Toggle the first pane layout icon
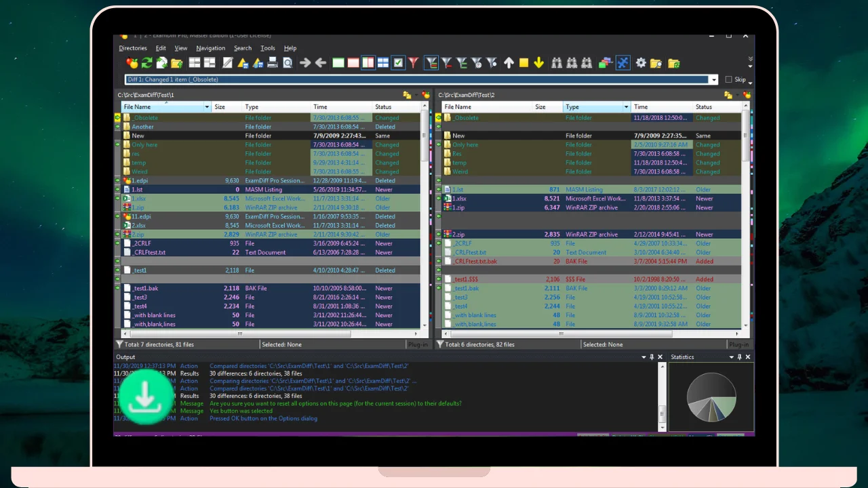Screen dimensions: 868x488 click(x=195, y=63)
